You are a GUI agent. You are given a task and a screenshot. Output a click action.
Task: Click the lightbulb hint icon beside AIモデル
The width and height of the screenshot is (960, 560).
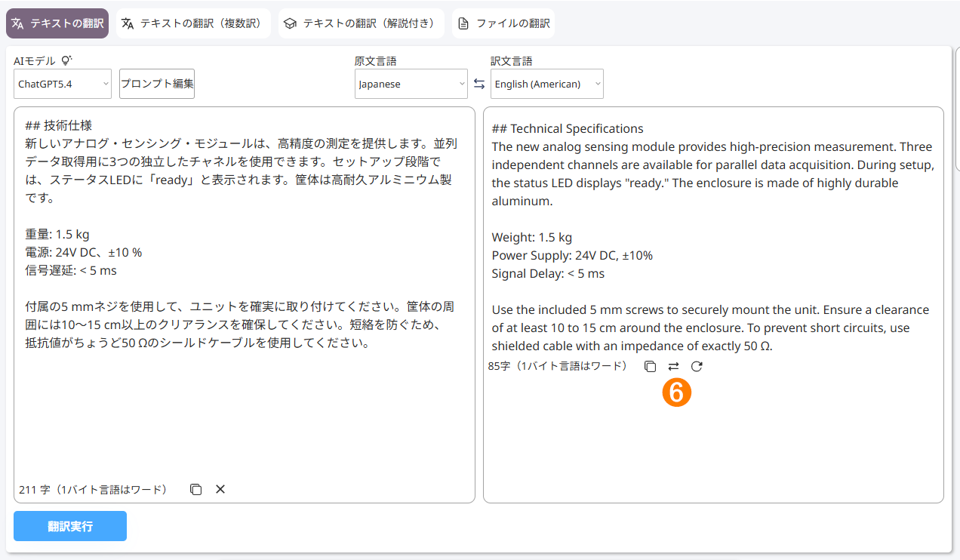[66, 60]
